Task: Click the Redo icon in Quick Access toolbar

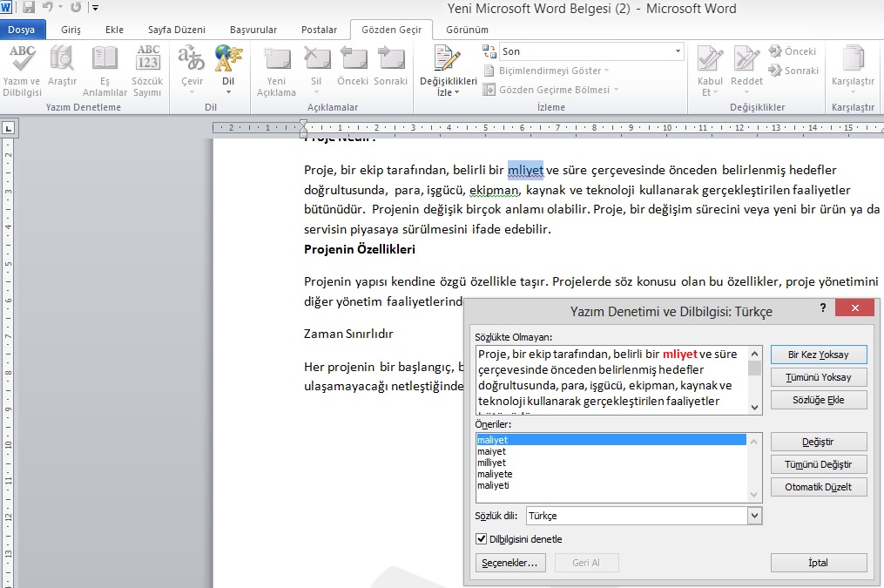Action: pos(76,7)
